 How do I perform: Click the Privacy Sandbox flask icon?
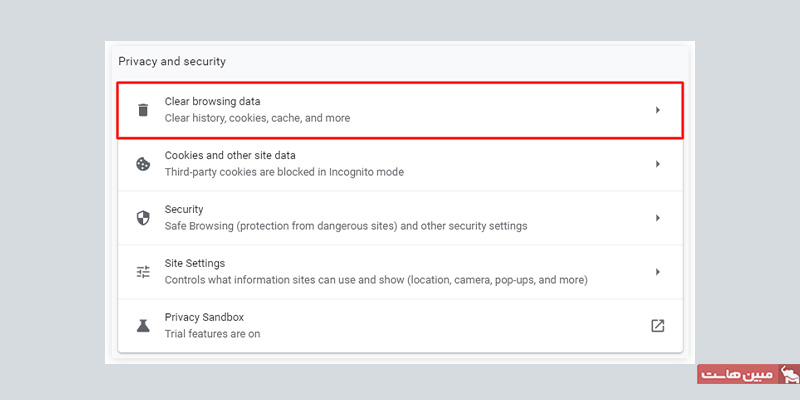(143, 326)
